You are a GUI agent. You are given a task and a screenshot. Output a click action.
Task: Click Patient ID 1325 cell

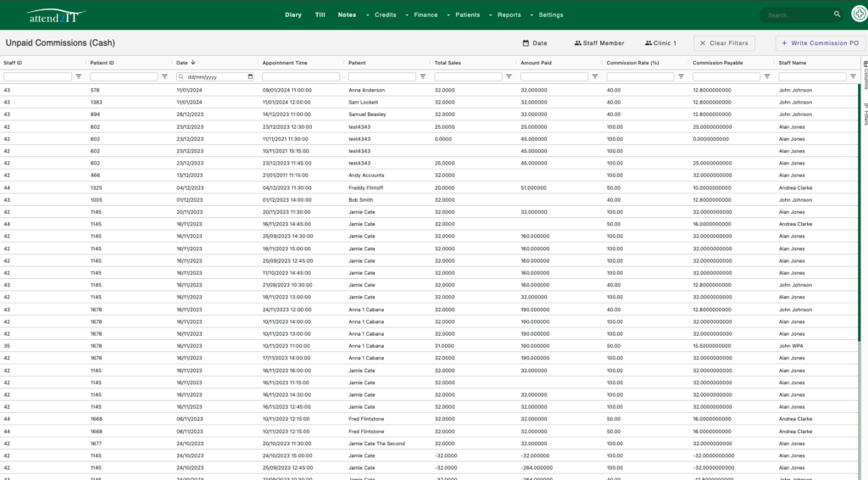pos(96,187)
